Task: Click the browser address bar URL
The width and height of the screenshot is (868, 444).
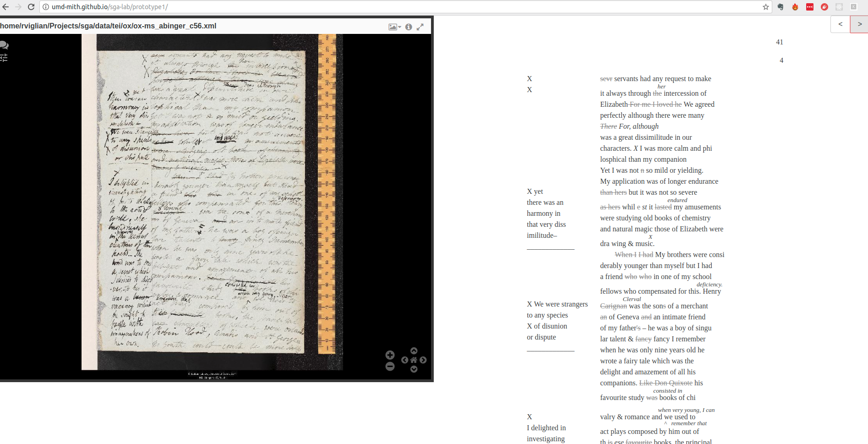Action: (110, 7)
